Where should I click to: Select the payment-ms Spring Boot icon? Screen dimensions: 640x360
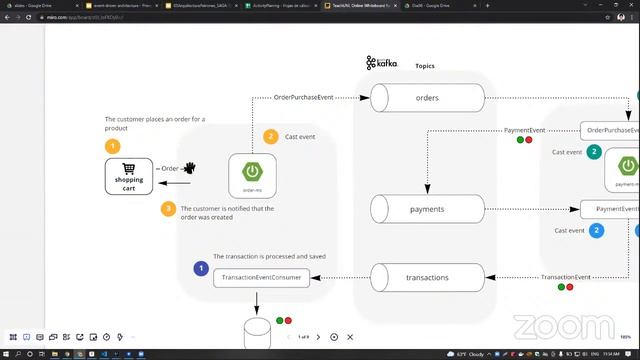coord(628,166)
